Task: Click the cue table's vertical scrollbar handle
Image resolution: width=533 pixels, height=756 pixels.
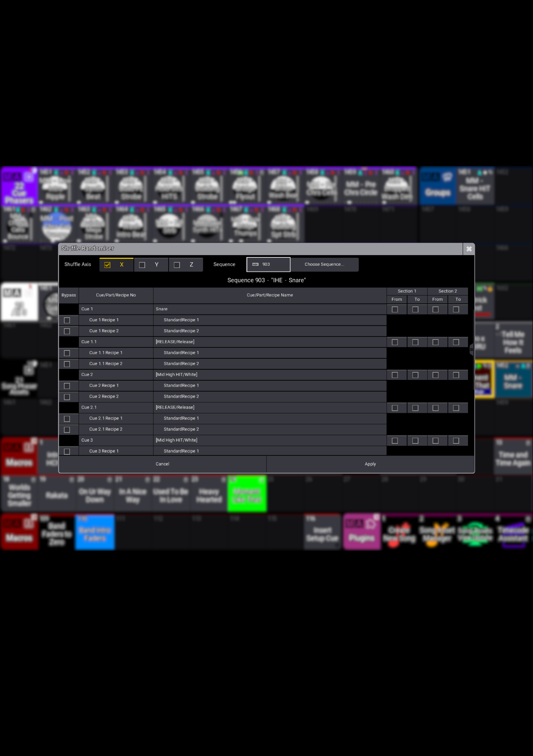Action: point(472,350)
